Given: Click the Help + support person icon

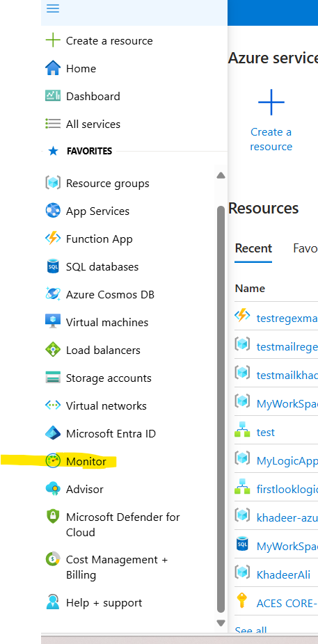Looking at the screenshot, I should click(53, 602).
